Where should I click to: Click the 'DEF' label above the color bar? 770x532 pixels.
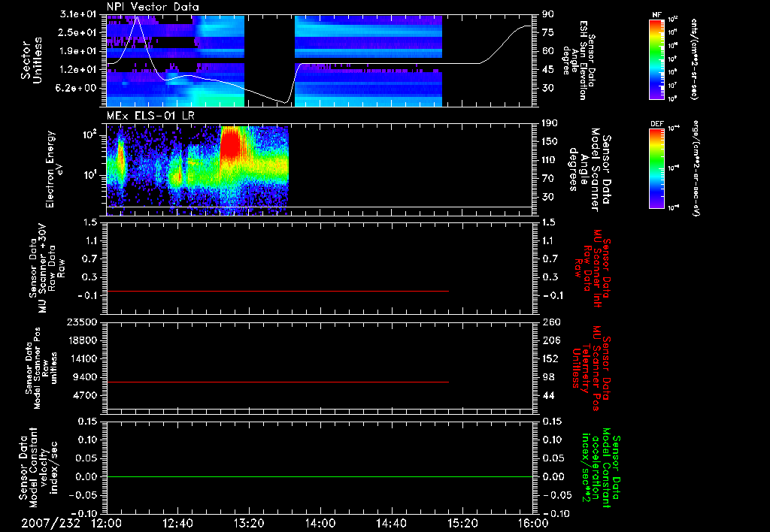[x=656, y=124]
